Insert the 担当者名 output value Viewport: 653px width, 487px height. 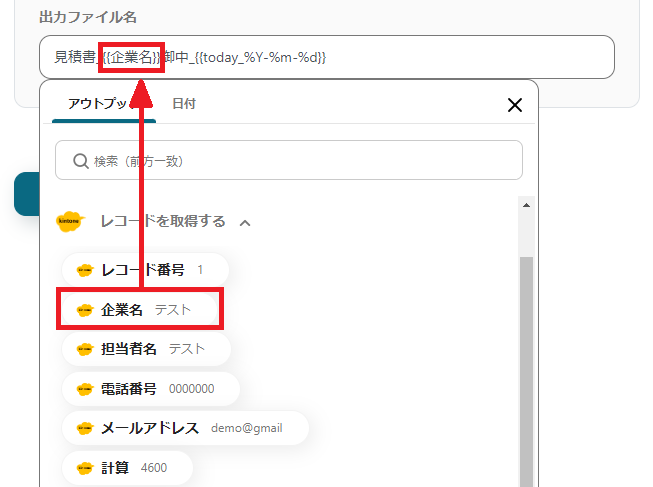pyautogui.click(x=146, y=349)
